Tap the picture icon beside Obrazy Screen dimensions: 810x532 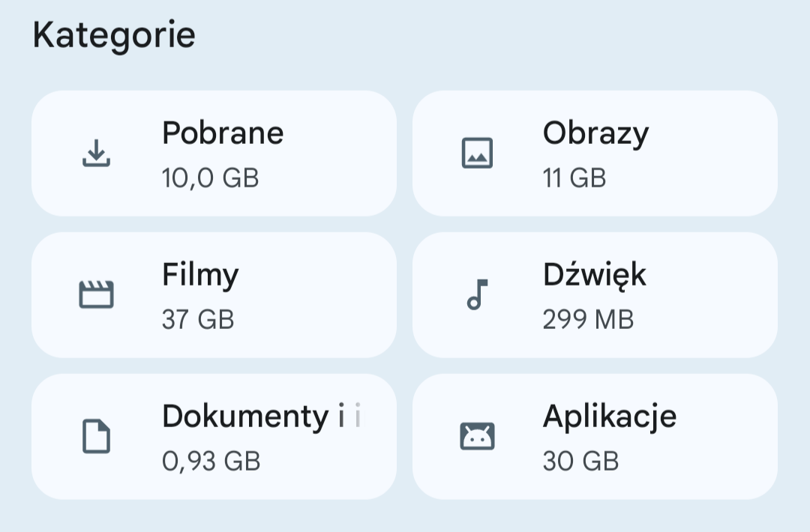point(476,154)
